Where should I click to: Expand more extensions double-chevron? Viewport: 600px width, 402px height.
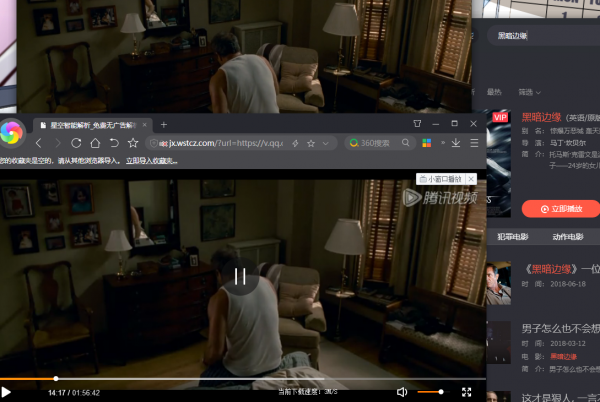point(443,142)
